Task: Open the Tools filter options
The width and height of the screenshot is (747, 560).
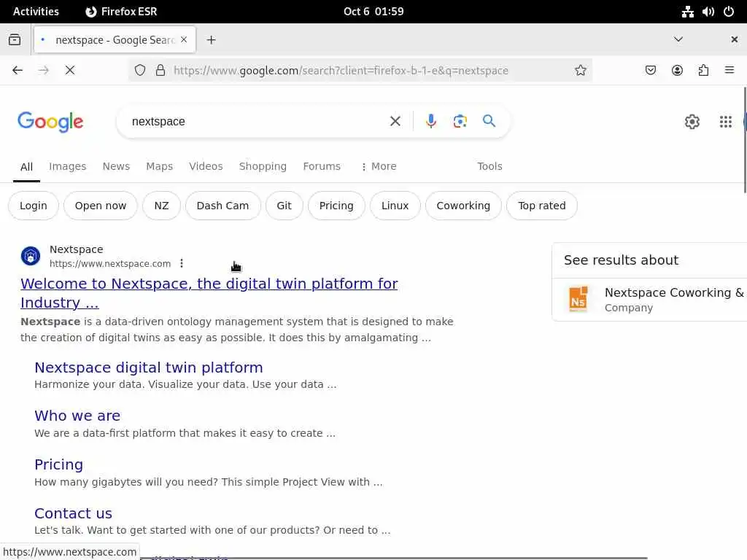Action: point(489,166)
